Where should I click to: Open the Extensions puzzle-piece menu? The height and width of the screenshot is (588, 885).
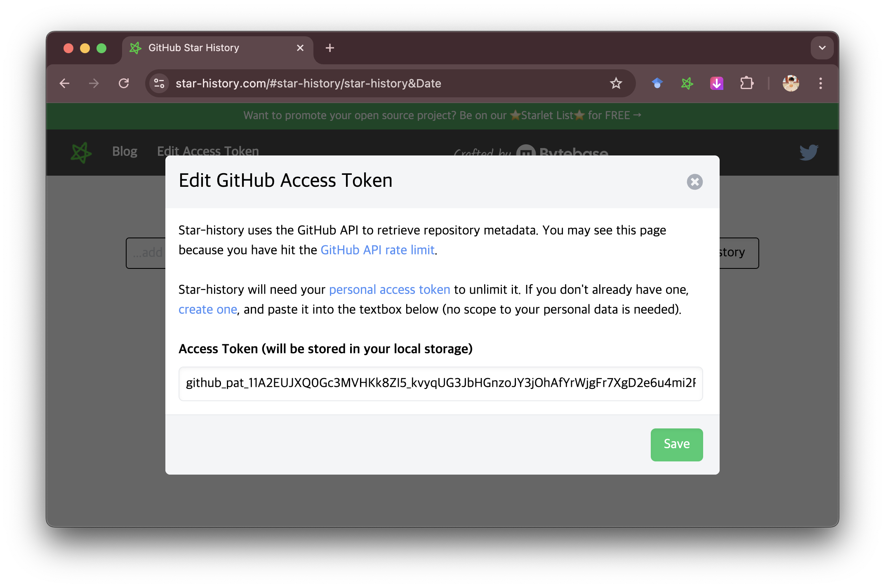(x=746, y=83)
